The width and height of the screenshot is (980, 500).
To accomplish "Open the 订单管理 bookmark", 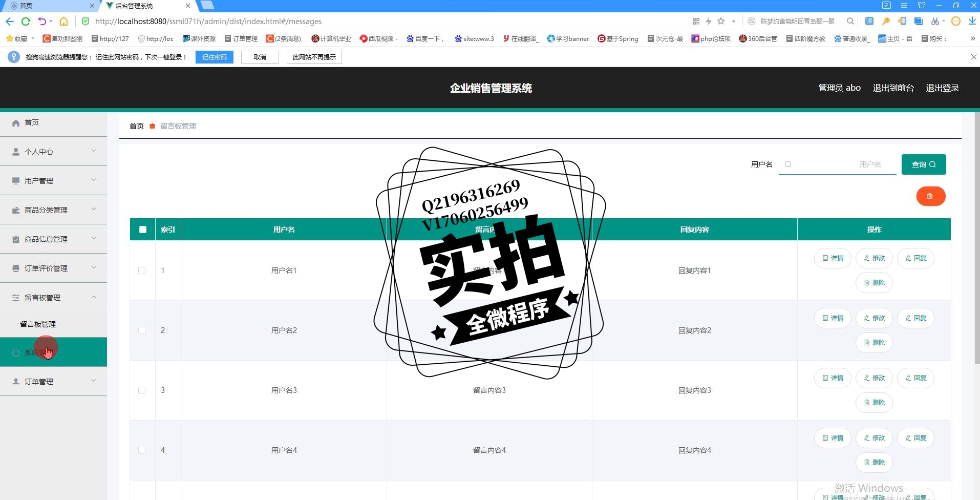I will (241, 38).
